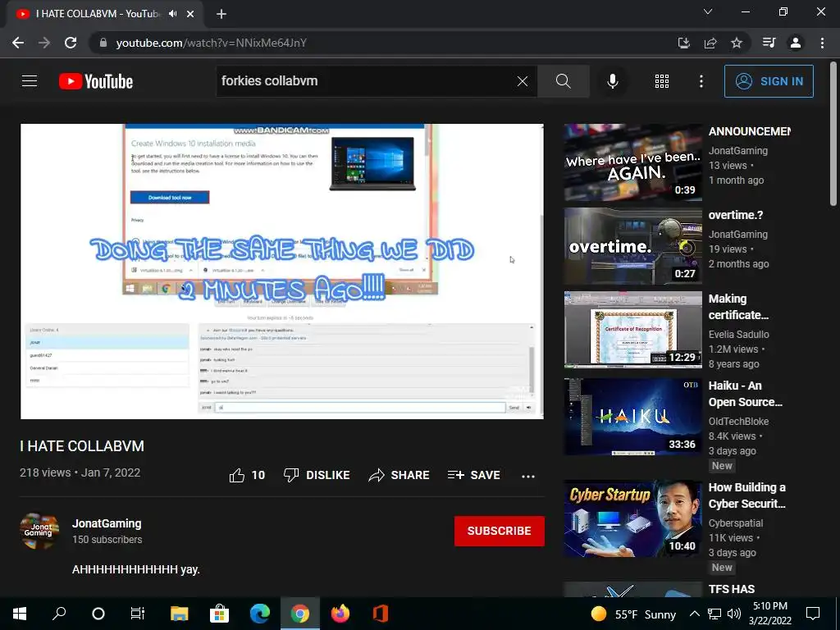Go forward in browser history
This screenshot has height=630, width=840.
(44, 43)
